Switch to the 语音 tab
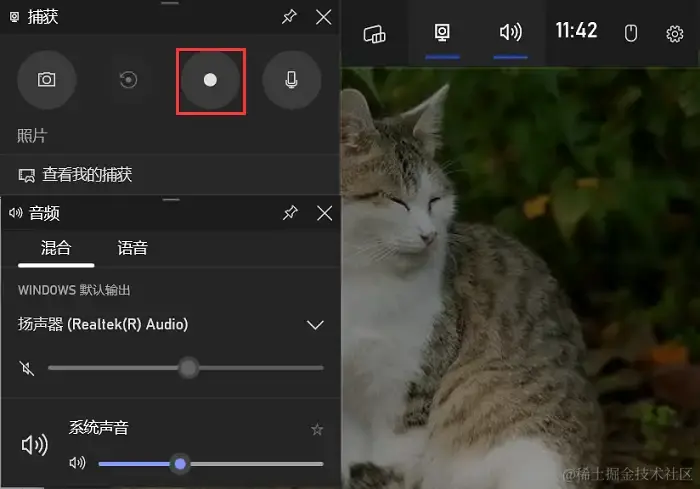Screen dimensions: 700x489 [x=133, y=248]
